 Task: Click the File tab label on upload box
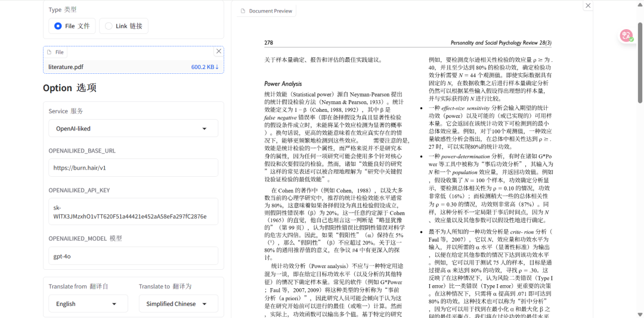pyautogui.click(x=59, y=52)
